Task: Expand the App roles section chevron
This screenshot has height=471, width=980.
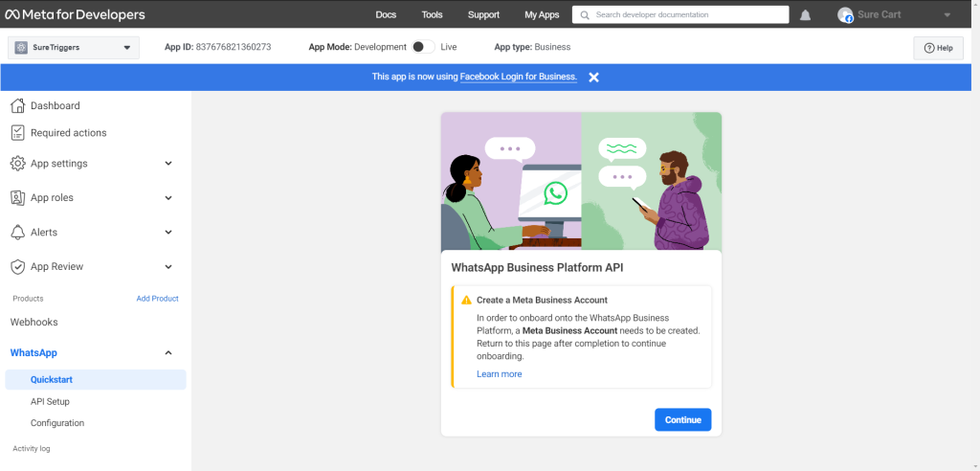Action: [168, 197]
